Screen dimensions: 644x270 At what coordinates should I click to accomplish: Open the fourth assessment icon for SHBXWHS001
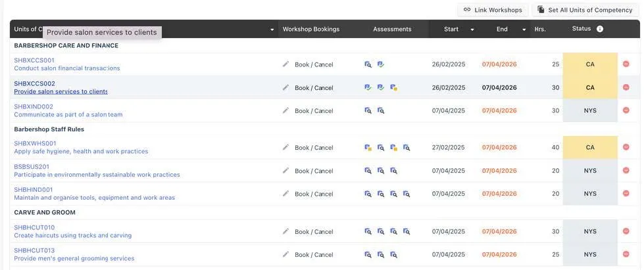coord(407,148)
